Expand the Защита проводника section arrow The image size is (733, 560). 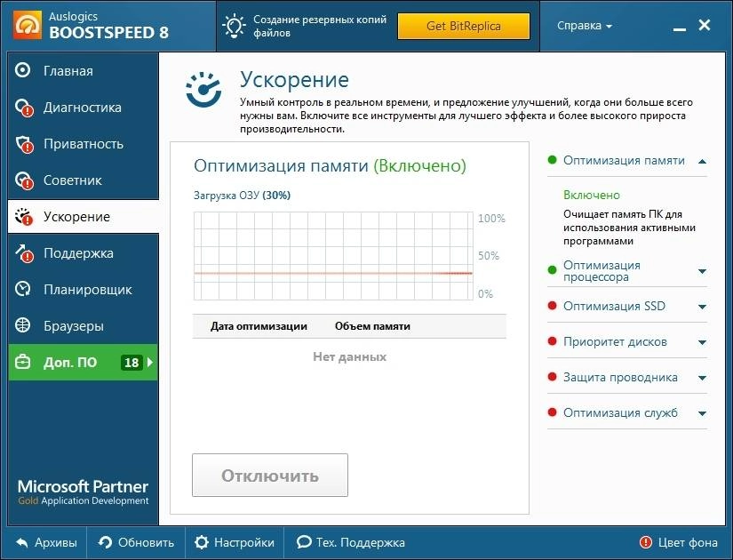(x=702, y=378)
